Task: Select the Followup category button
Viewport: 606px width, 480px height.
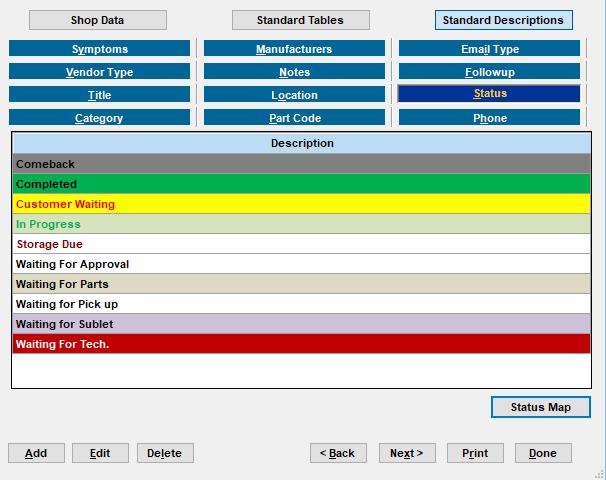Action: (489, 72)
